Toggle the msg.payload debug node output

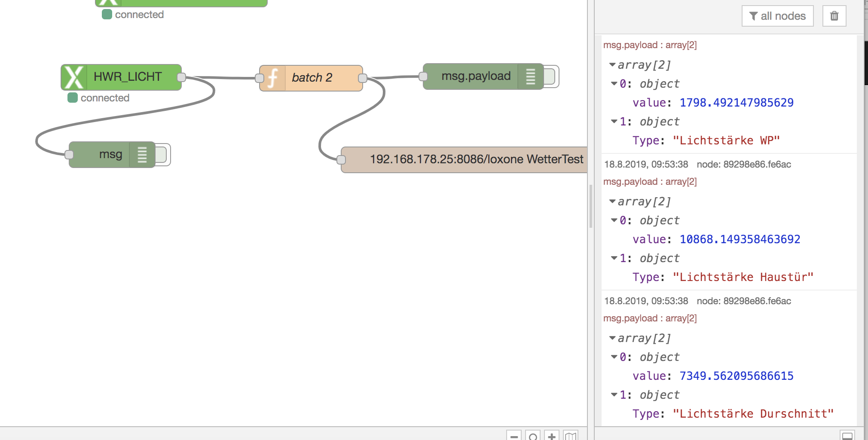[x=551, y=76]
